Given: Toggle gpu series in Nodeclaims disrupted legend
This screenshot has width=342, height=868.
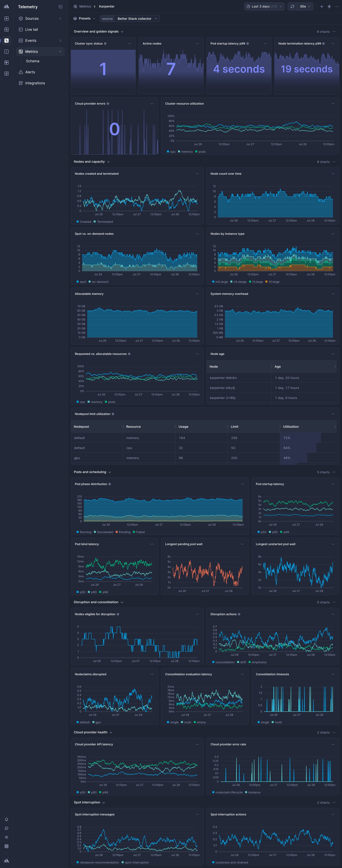Looking at the screenshot, I should click(96, 722).
